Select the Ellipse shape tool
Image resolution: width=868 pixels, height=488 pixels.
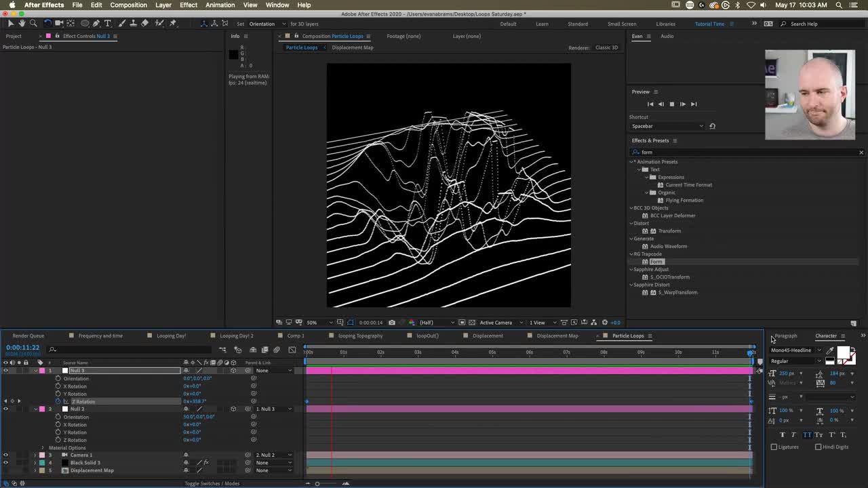click(x=85, y=23)
